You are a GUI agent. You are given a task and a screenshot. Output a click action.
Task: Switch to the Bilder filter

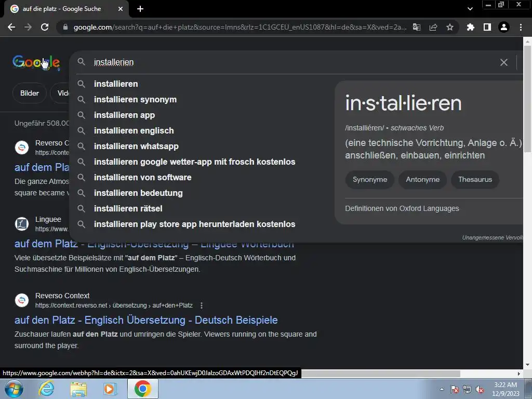point(30,93)
